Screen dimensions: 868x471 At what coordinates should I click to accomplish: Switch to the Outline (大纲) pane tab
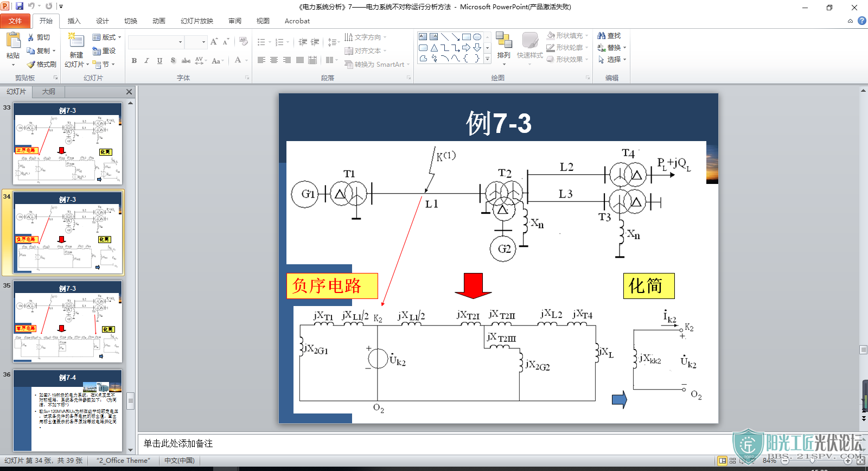[49, 92]
